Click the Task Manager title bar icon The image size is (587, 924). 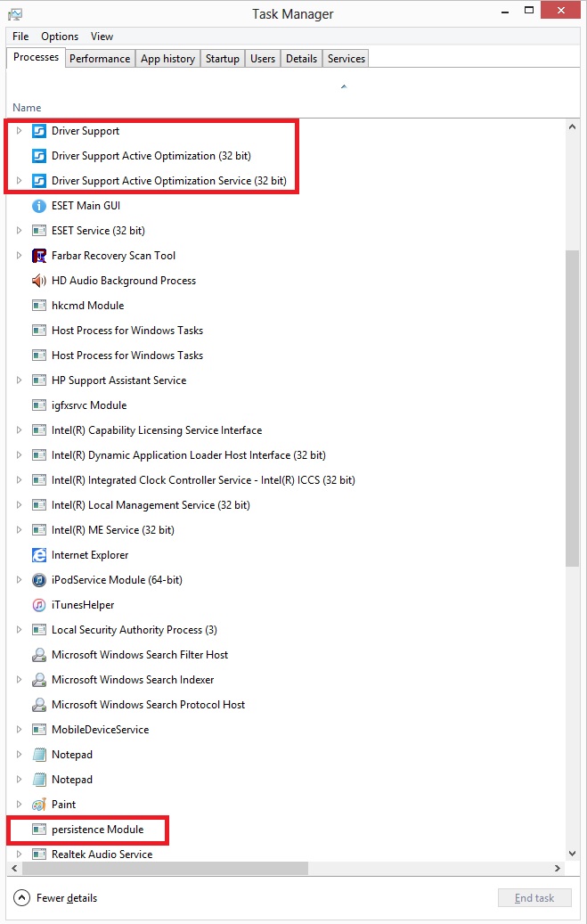point(15,13)
